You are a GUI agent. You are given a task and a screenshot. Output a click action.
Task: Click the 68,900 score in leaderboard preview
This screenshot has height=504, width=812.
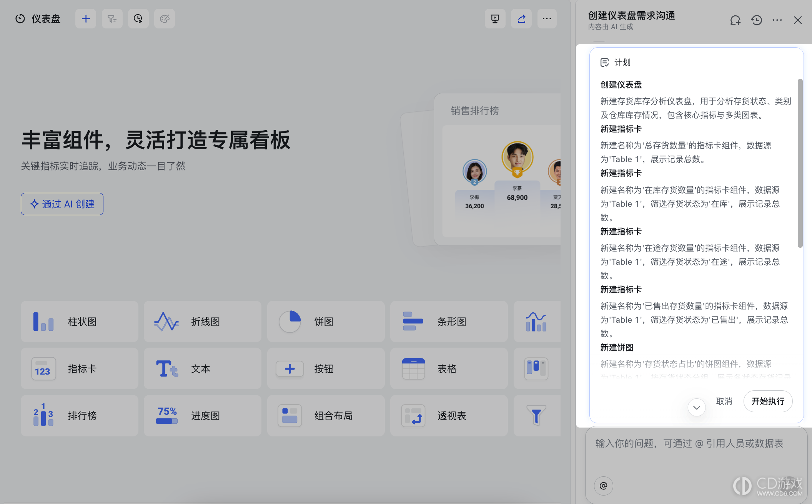(517, 197)
